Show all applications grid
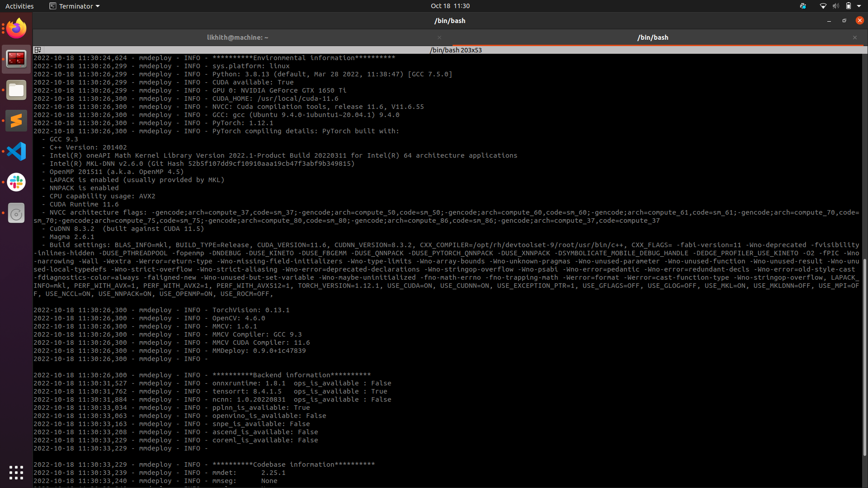The image size is (868, 488). point(16,473)
